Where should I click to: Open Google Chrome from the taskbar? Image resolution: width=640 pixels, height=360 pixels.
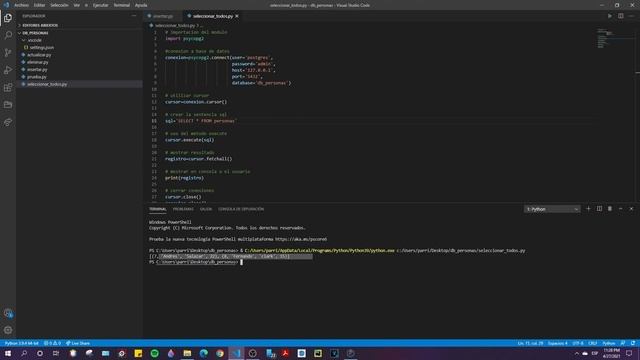tap(220, 353)
